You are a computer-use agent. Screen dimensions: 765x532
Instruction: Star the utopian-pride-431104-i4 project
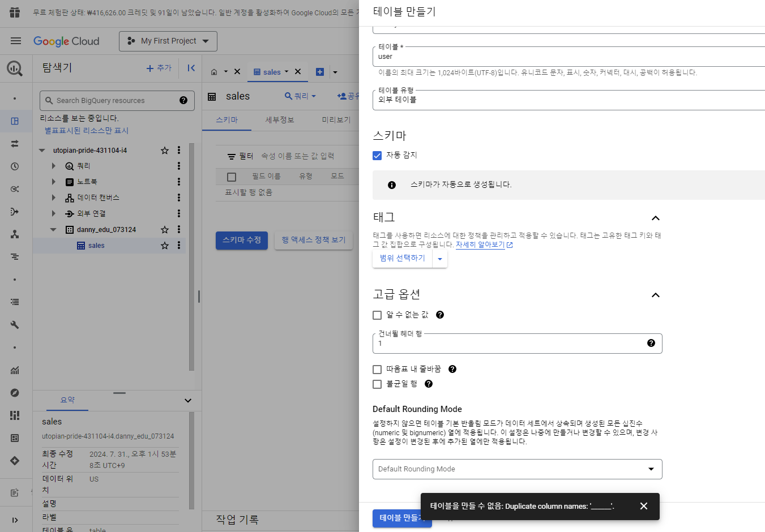[x=165, y=151]
